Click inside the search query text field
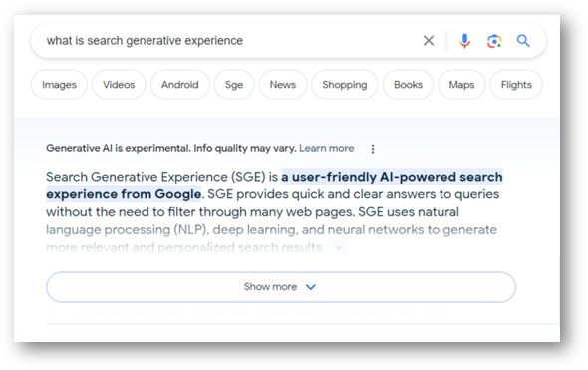Viewport: 588px width, 370px height. (225, 41)
